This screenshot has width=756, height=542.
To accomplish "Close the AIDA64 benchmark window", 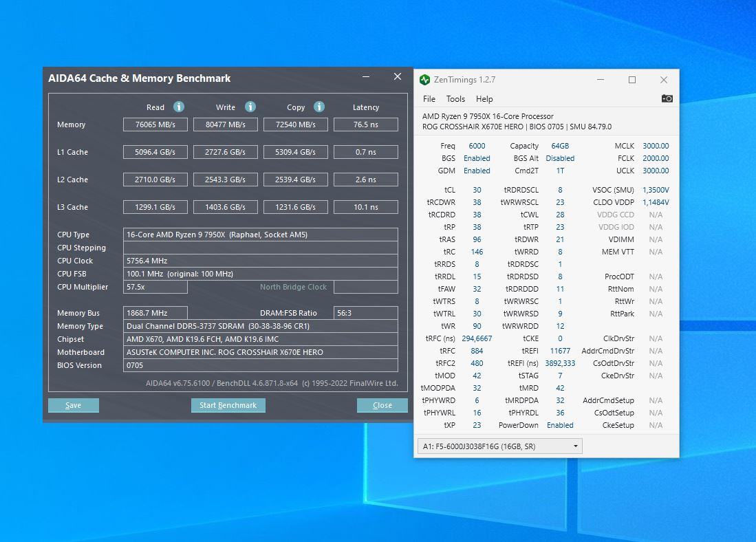I will click(x=398, y=76).
